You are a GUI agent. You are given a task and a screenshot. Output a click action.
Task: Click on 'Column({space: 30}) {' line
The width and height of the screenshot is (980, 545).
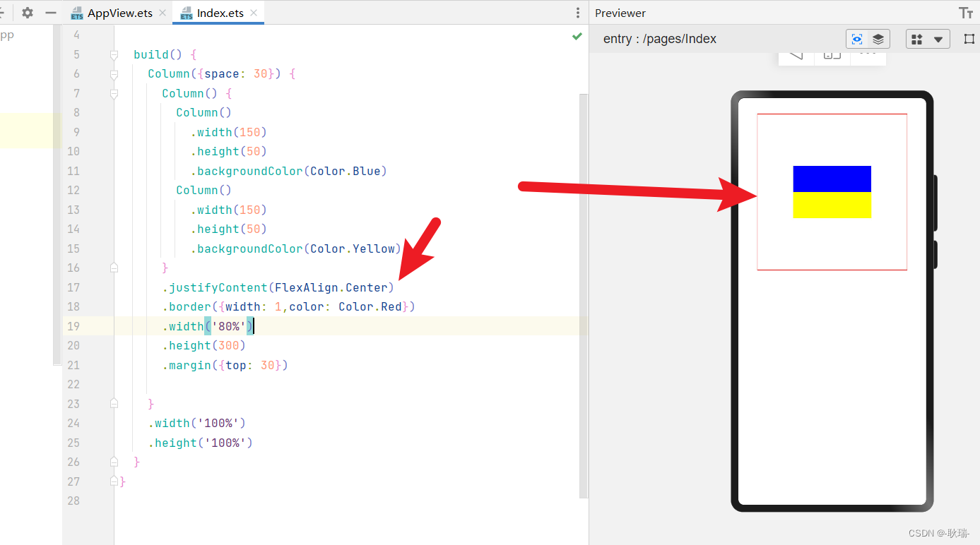222,73
